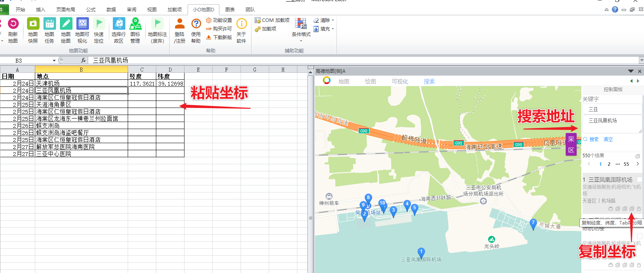Select cell containing 蜈支洲岛海盗吧餐厅
The image size is (644, 273).
81,133
